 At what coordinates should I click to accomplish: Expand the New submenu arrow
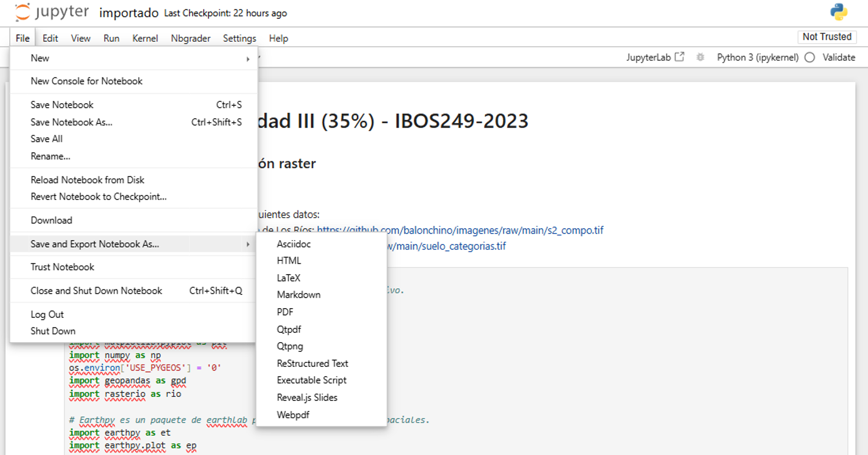click(x=248, y=59)
